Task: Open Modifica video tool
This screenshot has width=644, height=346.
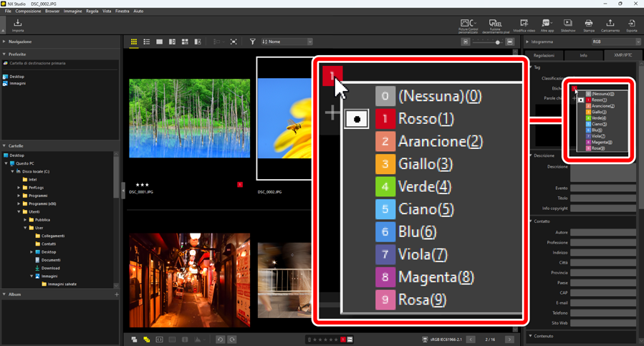Action: (x=524, y=25)
